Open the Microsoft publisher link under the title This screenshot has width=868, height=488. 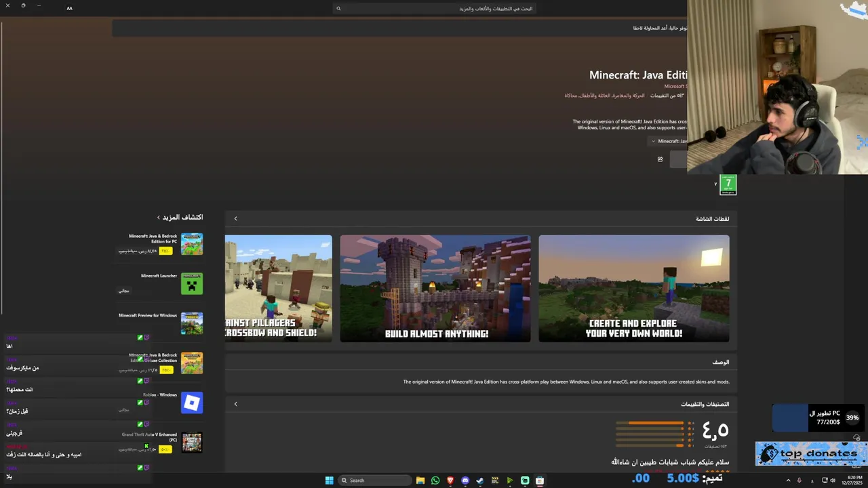pos(675,86)
